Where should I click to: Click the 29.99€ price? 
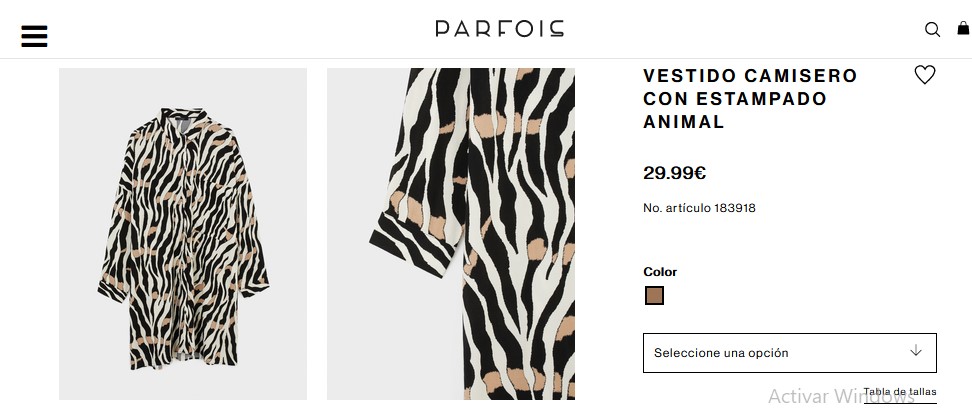point(675,173)
